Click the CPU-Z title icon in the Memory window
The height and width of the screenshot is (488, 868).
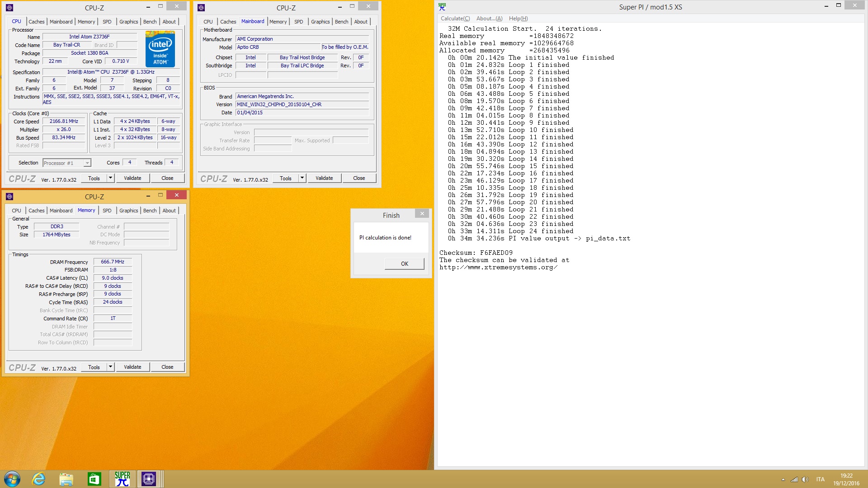tap(9, 196)
